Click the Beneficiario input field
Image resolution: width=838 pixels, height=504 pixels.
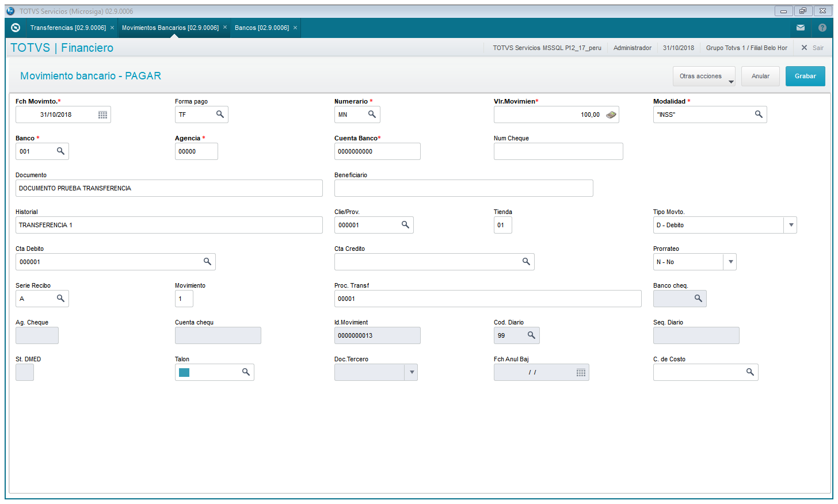click(x=464, y=188)
